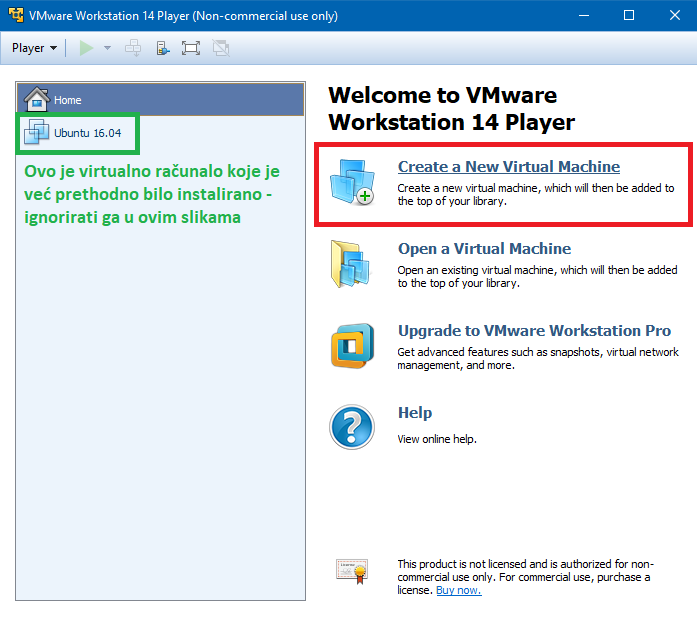The image size is (697, 617).
Task: Click Create a New Virtual Machine link
Action: point(509,167)
